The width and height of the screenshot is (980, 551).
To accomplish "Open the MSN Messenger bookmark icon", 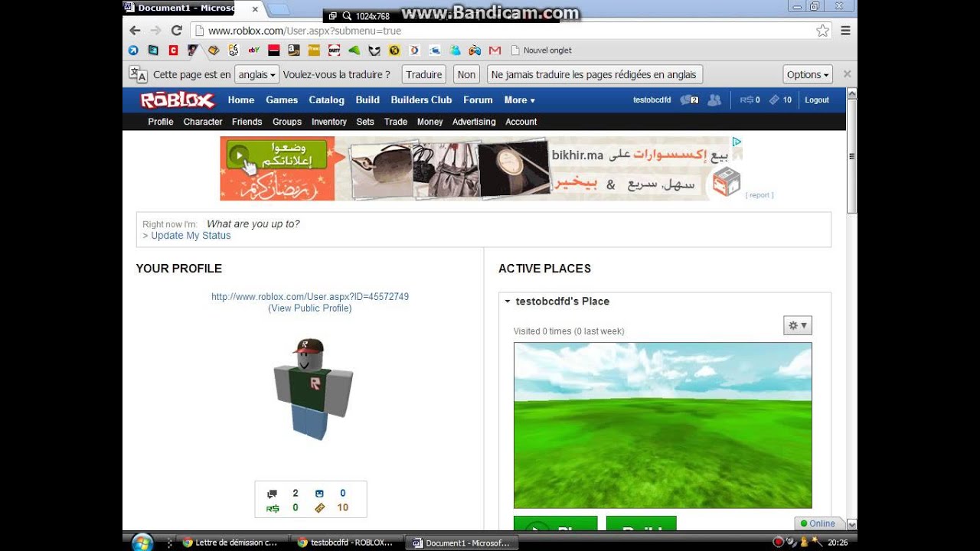I will (x=455, y=51).
